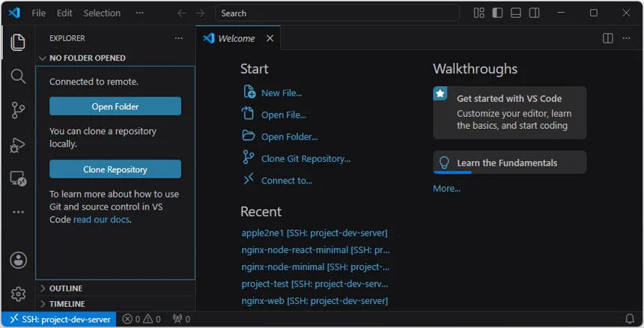Screen dimensions: 644x328
Task: Click the Clone Repository button
Action: point(115,169)
